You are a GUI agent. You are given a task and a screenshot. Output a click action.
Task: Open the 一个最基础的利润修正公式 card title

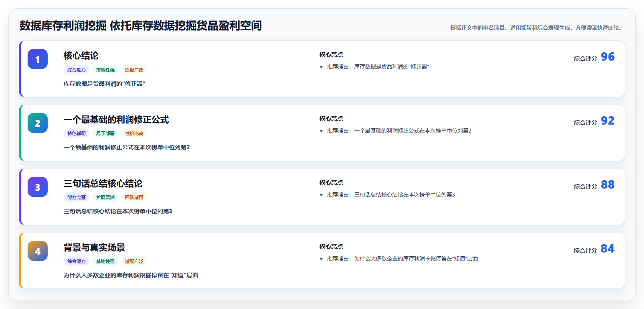point(116,120)
